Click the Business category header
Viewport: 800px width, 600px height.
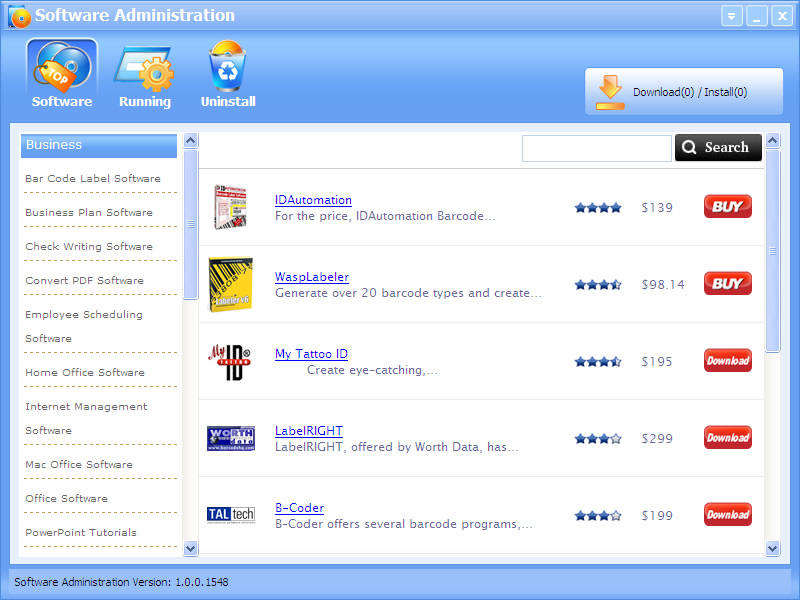point(99,145)
